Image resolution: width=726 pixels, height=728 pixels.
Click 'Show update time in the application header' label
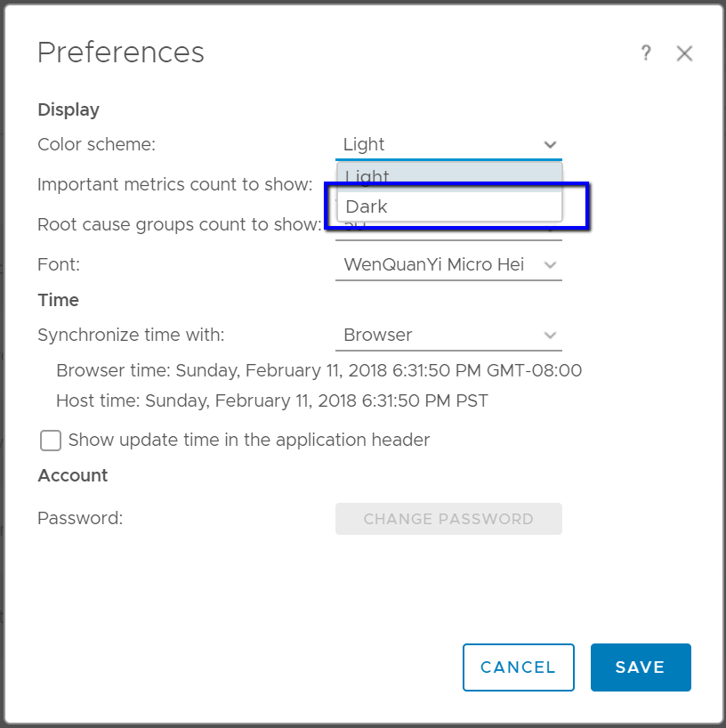249,440
